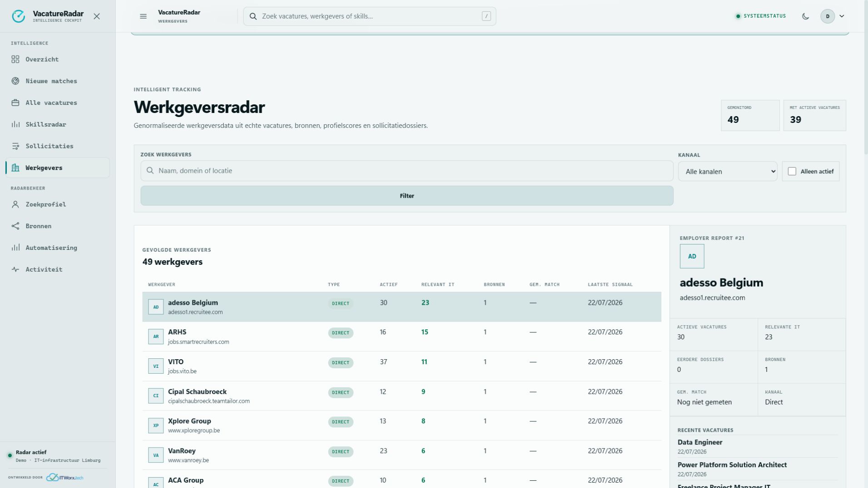Sort by the Actief column header

coord(389,285)
